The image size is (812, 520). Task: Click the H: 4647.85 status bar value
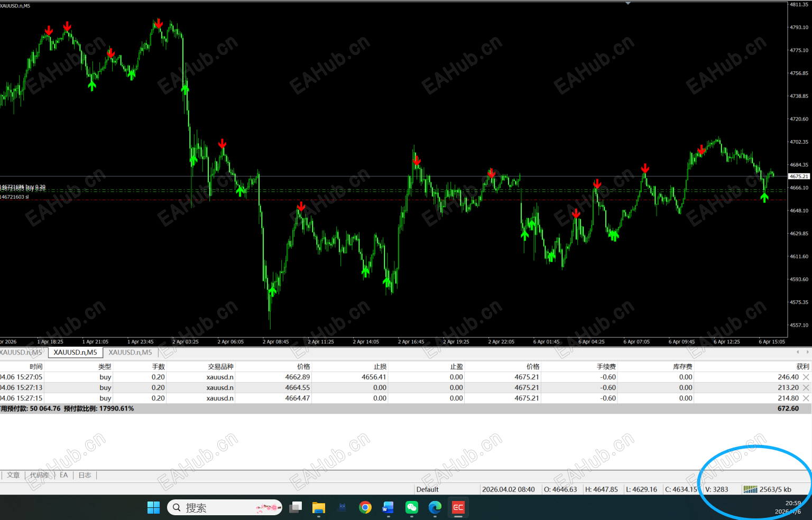tap(602, 489)
